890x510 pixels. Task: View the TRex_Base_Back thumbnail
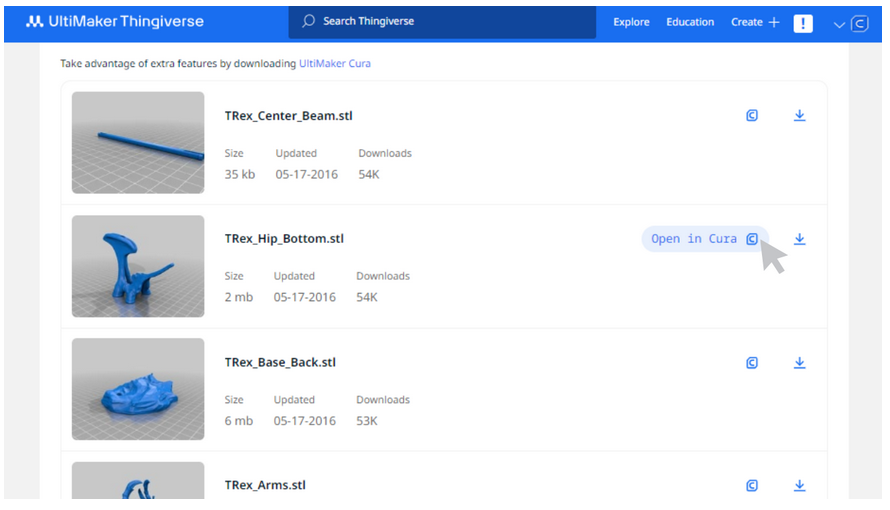138,389
